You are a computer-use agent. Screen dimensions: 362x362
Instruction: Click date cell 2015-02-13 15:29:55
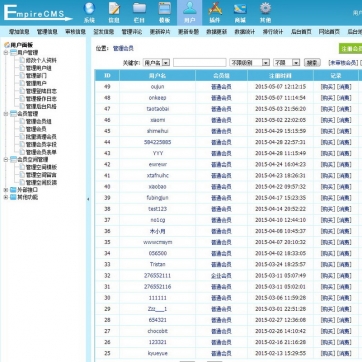[x=280, y=353]
